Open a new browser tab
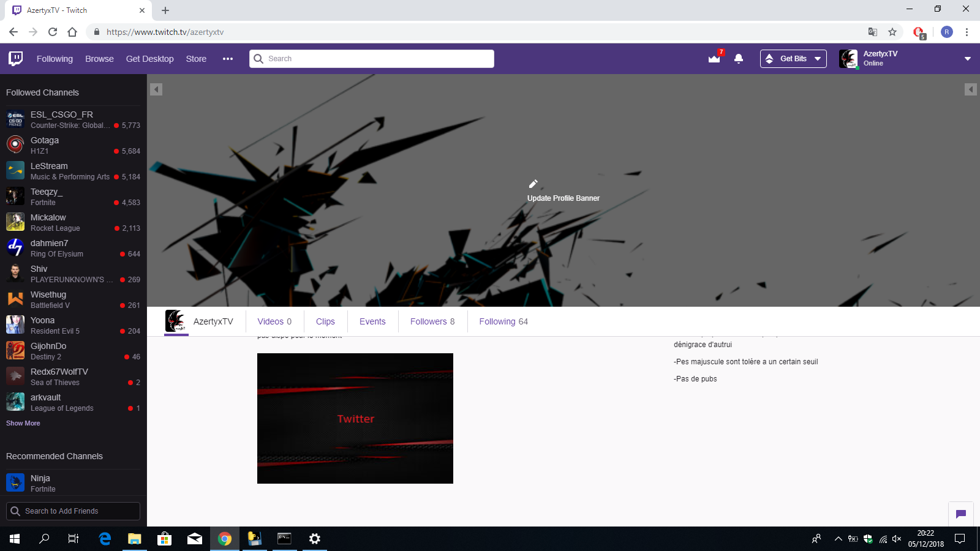 click(x=165, y=10)
